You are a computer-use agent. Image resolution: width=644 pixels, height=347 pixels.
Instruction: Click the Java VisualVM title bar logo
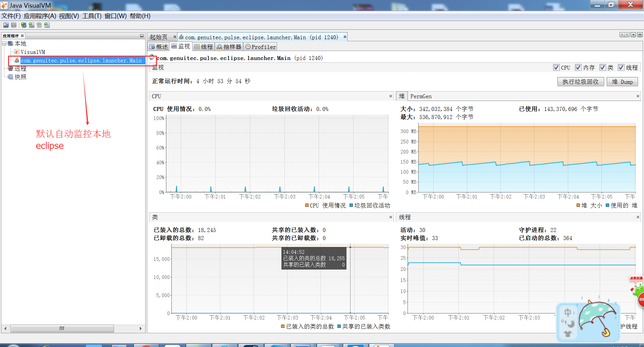(4, 5)
